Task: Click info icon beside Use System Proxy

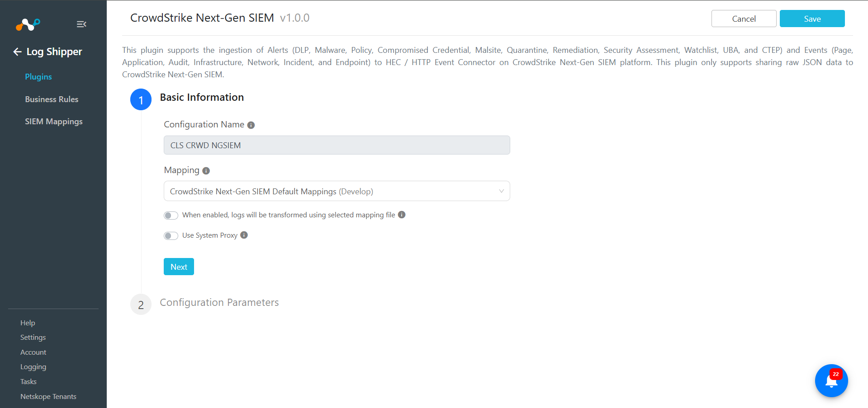Action: tap(244, 235)
